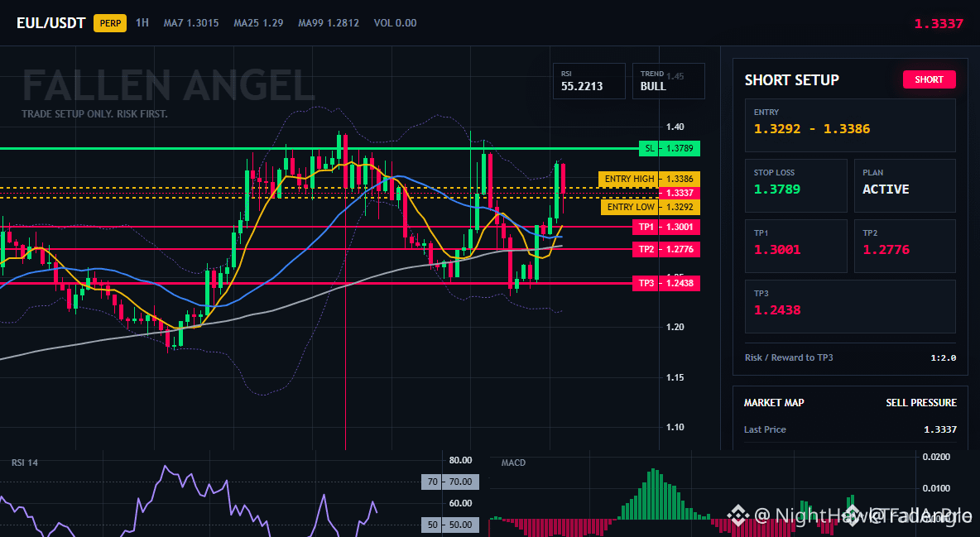
Task: Click the entry range 1.3292 - 1.3386 box
Action: point(850,125)
